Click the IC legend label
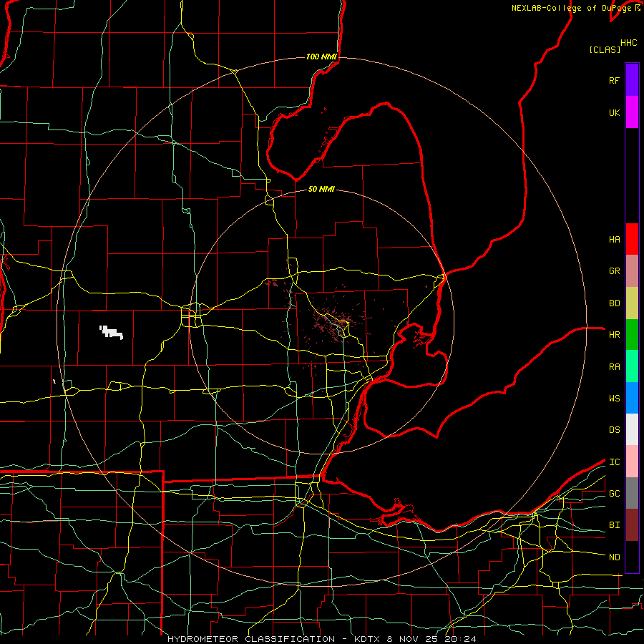The height and width of the screenshot is (644, 644). pyautogui.click(x=614, y=462)
